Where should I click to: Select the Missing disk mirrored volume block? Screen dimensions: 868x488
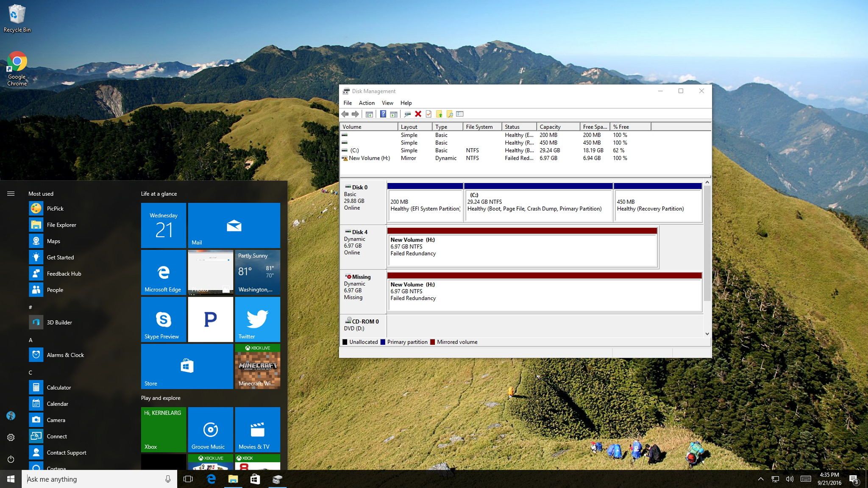click(x=544, y=292)
